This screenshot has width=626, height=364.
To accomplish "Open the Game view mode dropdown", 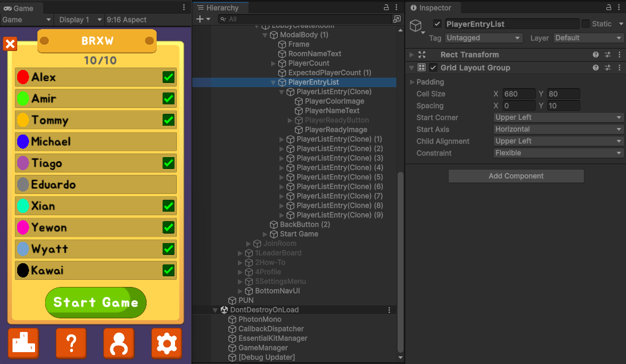I will coord(26,20).
